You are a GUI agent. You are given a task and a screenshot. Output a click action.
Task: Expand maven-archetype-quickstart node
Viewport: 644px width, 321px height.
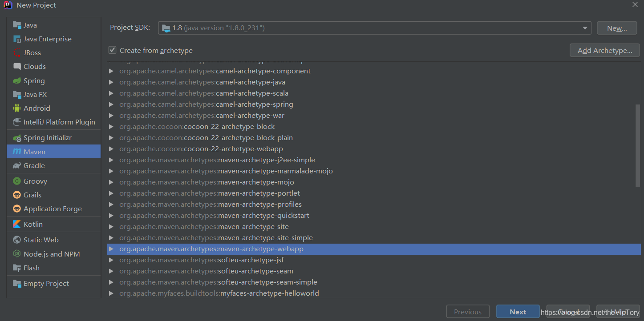click(x=111, y=216)
